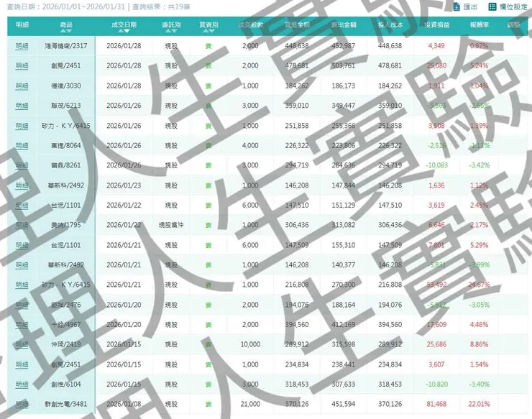Open 明細 link for 仲琦/2419
The height and width of the screenshot is (419, 532).
tap(22, 344)
